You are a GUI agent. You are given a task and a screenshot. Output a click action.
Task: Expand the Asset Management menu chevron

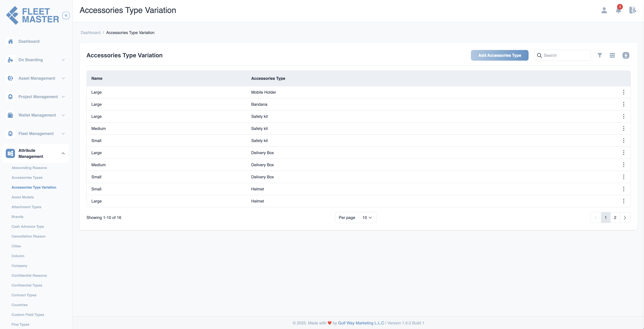click(x=63, y=79)
